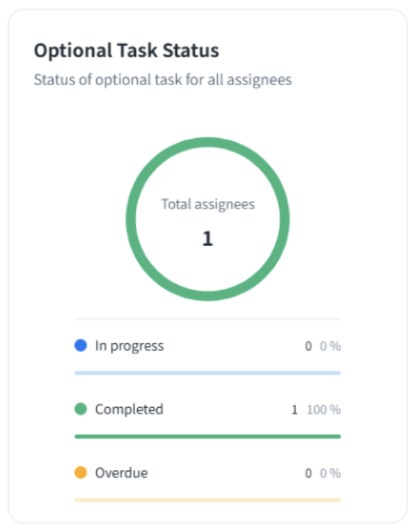
Task: Click the Overdue count 0
Action: pos(308,473)
